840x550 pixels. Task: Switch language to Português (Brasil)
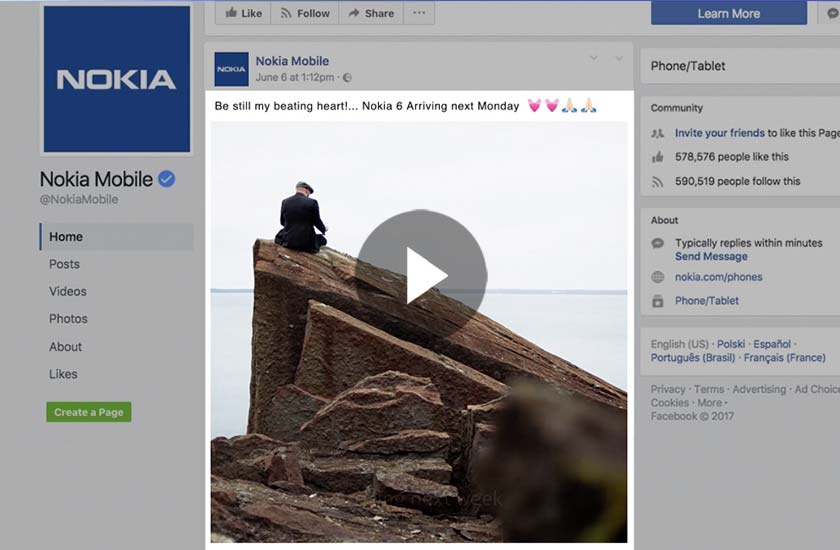pos(693,358)
